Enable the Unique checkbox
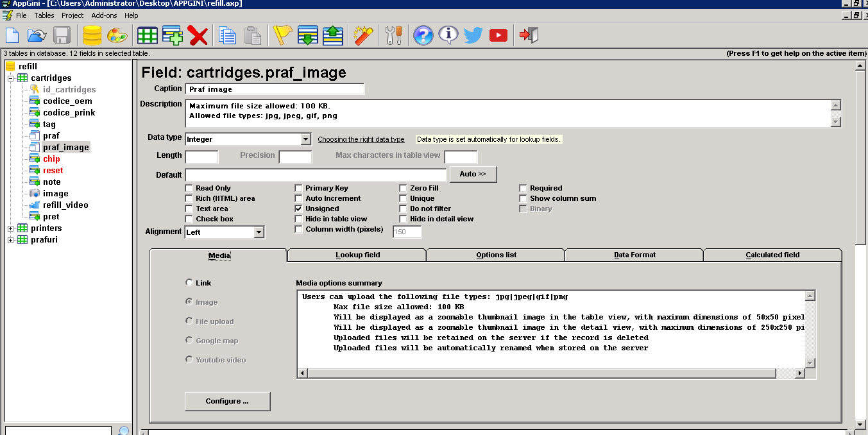The width and height of the screenshot is (868, 435). pyautogui.click(x=403, y=198)
